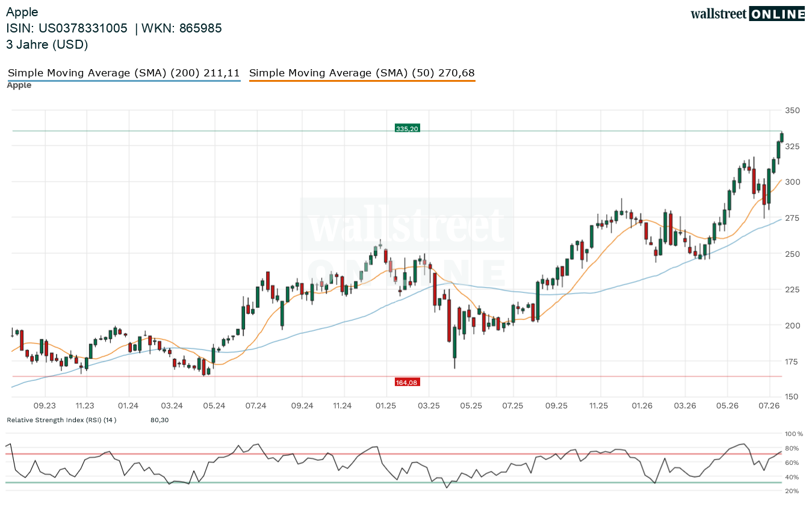
Task: Click the Relative Strength Index (RSI) (14) label
Action: pos(61,420)
